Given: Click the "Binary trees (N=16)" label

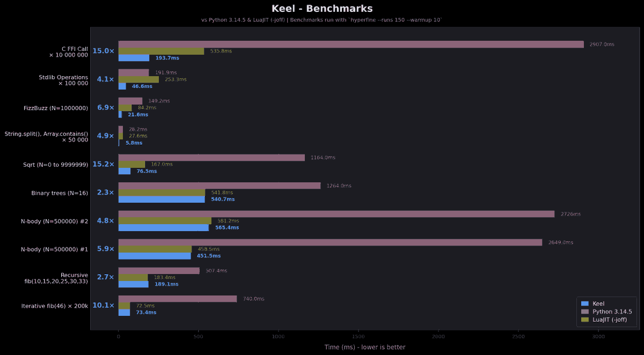Looking at the screenshot, I should tap(60, 193).
